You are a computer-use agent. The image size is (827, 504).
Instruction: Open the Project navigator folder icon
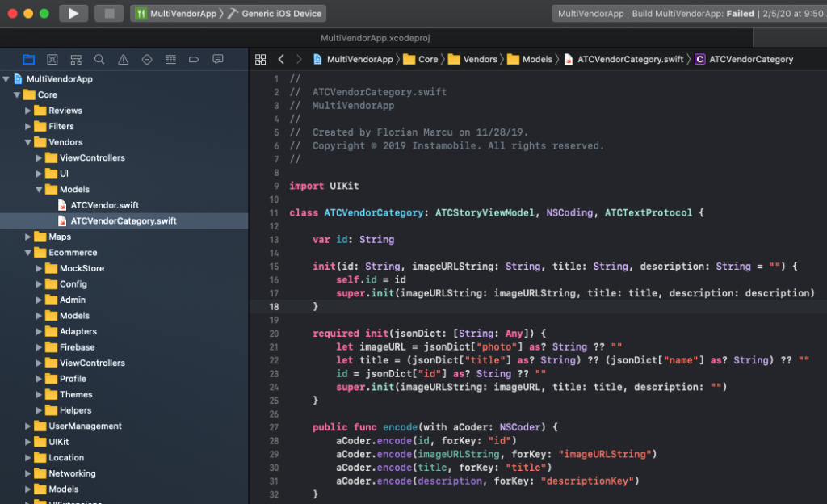29,60
